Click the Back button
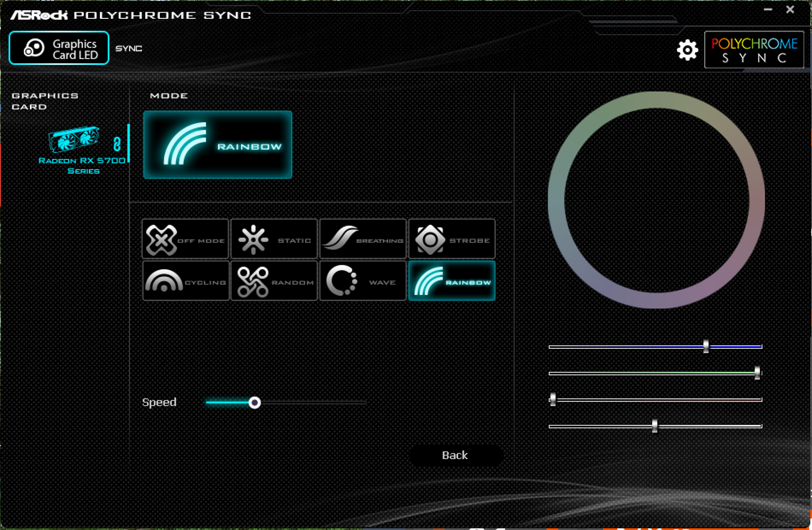 click(x=455, y=455)
